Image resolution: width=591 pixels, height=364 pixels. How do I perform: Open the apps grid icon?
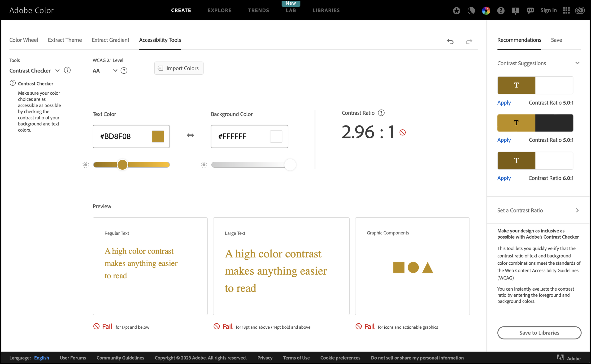coord(566,10)
